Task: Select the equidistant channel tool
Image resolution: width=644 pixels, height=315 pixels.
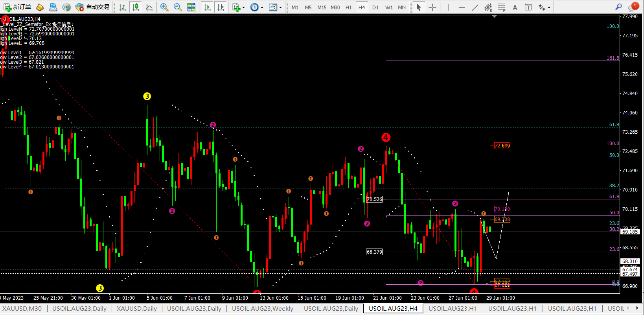Action: (x=488, y=7)
